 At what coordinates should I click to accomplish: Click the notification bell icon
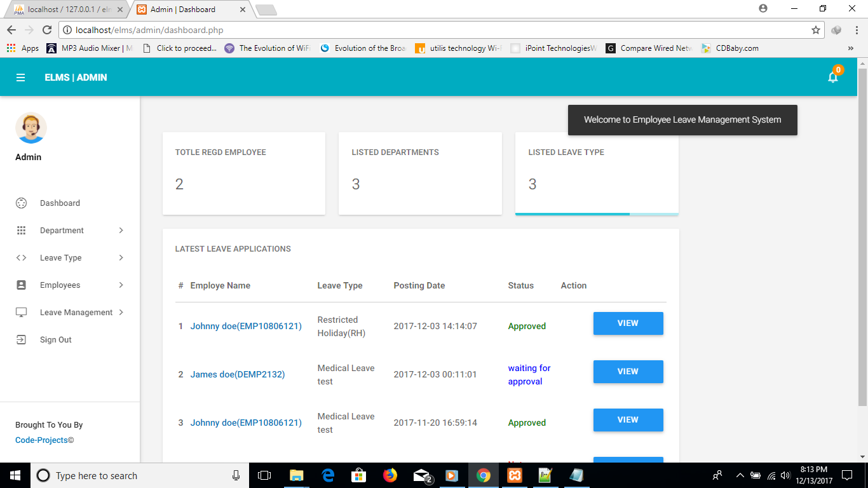click(x=832, y=76)
